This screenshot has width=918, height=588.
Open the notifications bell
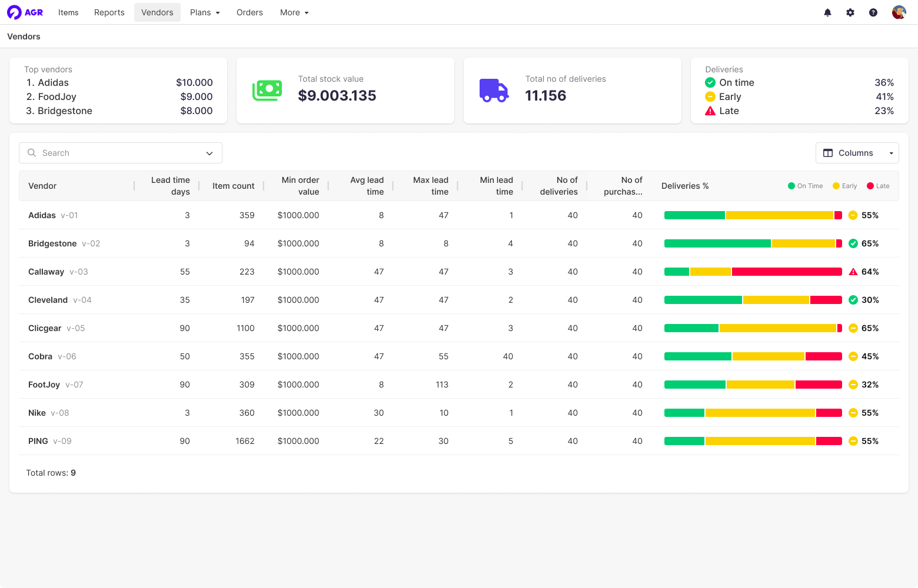tap(827, 12)
